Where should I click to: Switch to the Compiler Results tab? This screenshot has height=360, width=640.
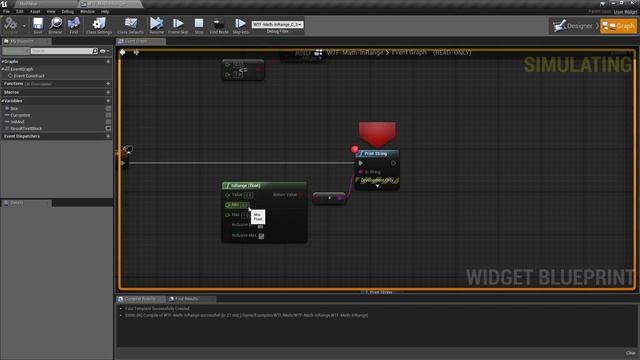click(x=140, y=299)
